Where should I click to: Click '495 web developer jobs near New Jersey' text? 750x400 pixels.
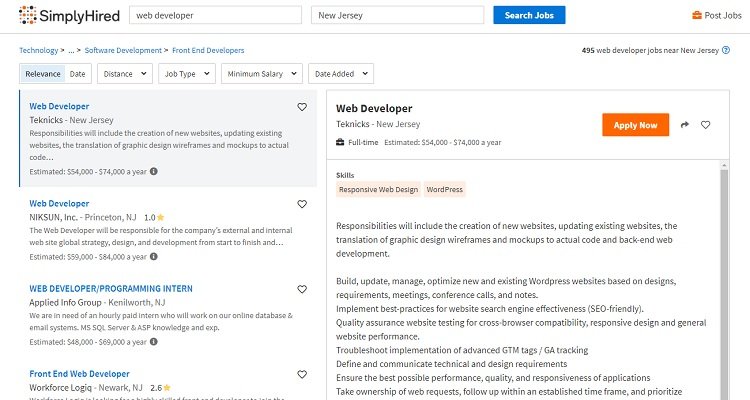click(x=650, y=50)
